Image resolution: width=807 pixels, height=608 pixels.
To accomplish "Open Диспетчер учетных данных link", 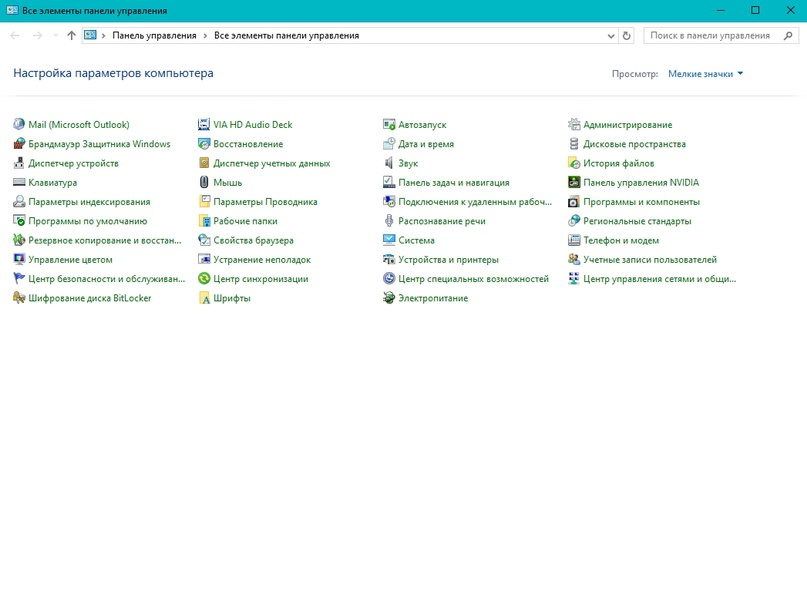I will click(272, 163).
